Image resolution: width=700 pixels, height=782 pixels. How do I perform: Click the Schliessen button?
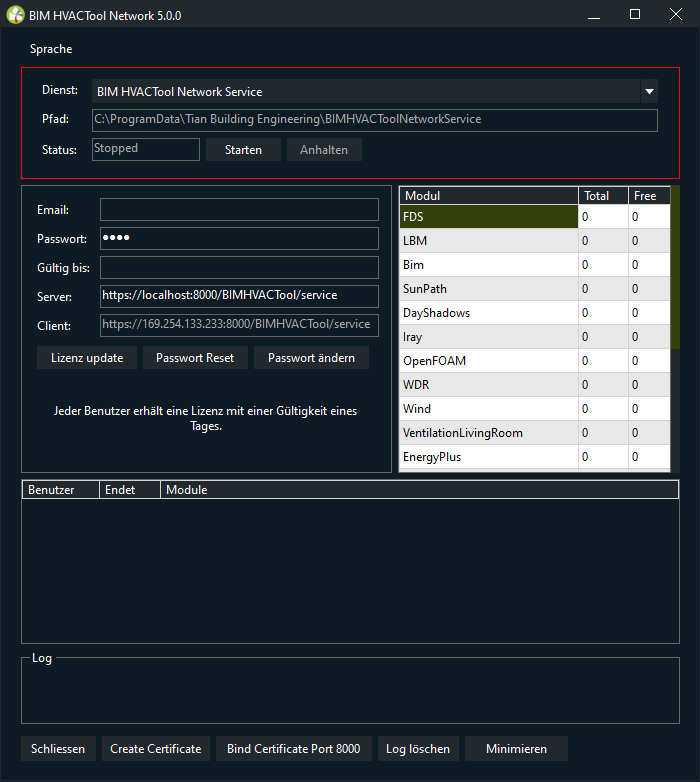(58, 749)
